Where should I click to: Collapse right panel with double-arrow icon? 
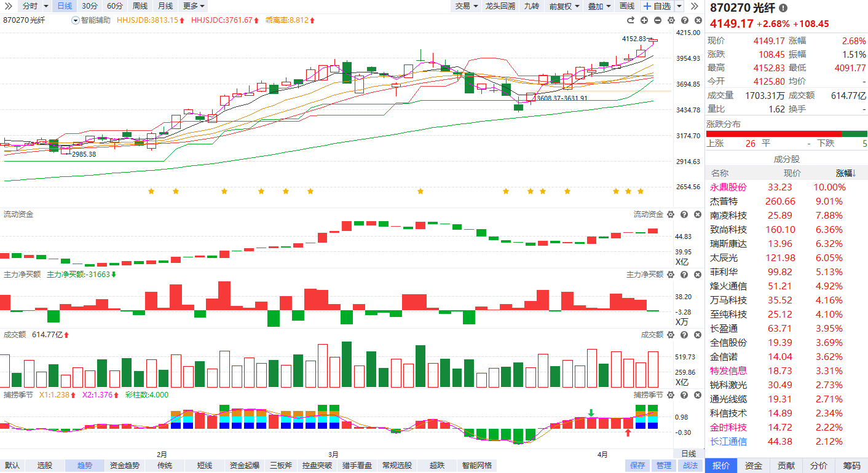(695, 6)
